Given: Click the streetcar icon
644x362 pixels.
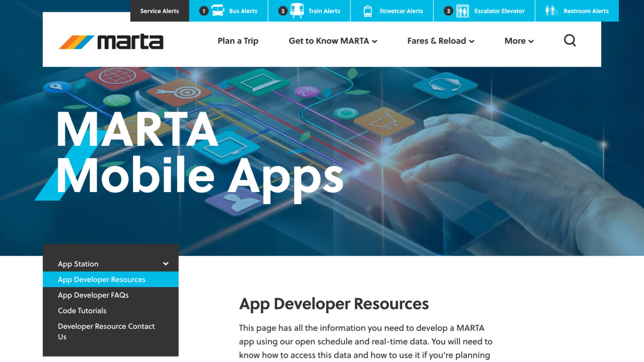Looking at the screenshot, I should (368, 11).
